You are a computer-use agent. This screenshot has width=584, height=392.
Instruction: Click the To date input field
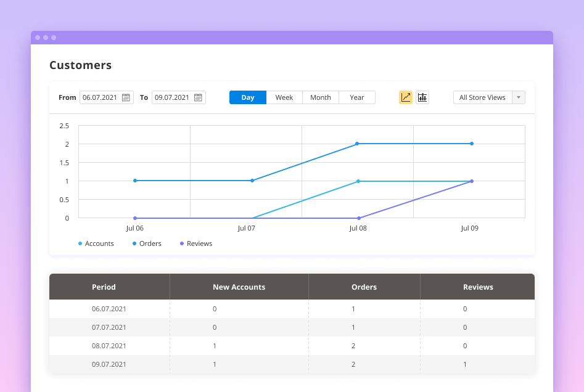[173, 97]
